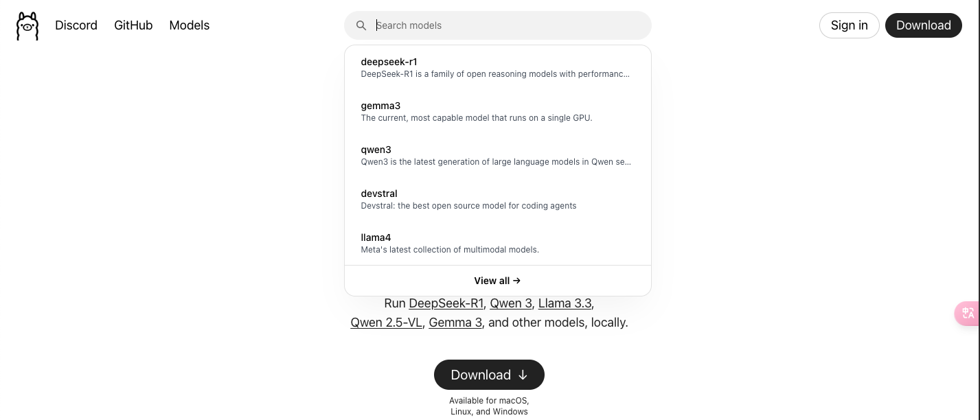Viewport: 980px width, 420px height.
Task: Click the pink translate floating icon
Action: (968, 313)
